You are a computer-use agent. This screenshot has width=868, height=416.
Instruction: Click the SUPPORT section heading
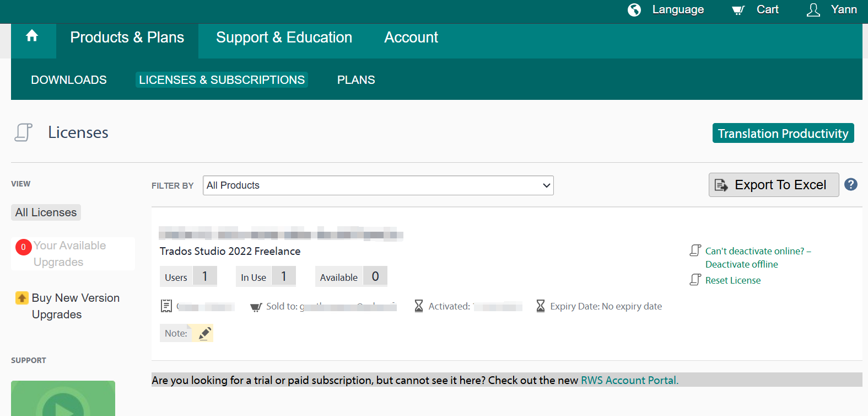29,360
